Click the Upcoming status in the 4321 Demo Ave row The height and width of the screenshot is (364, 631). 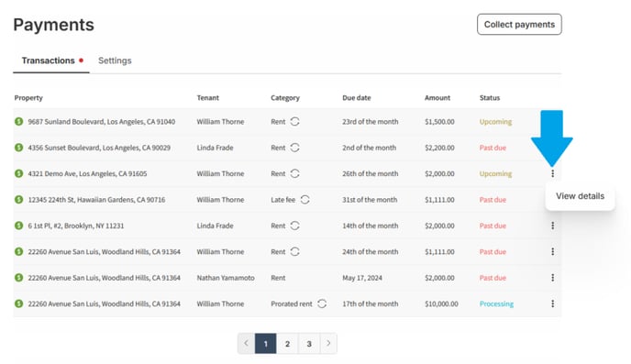pyautogui.click(x=495, y=174)
